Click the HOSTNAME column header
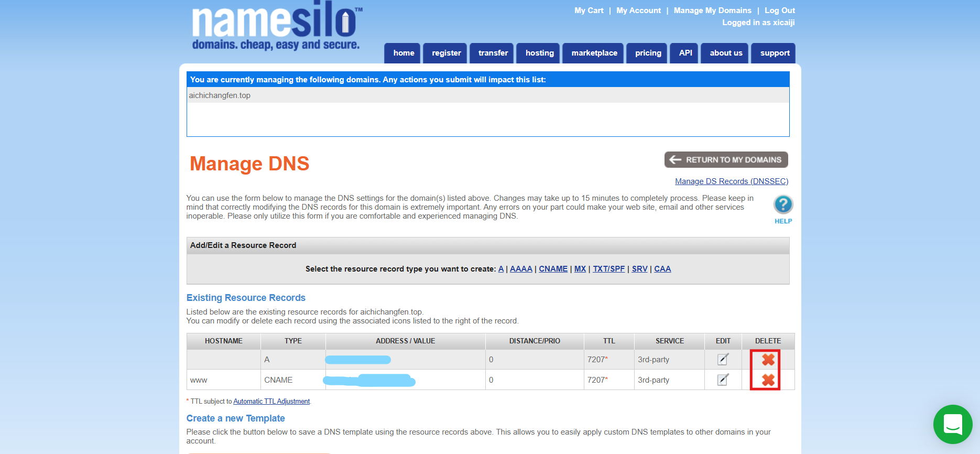The image size is (980, 454). [224, 341]
